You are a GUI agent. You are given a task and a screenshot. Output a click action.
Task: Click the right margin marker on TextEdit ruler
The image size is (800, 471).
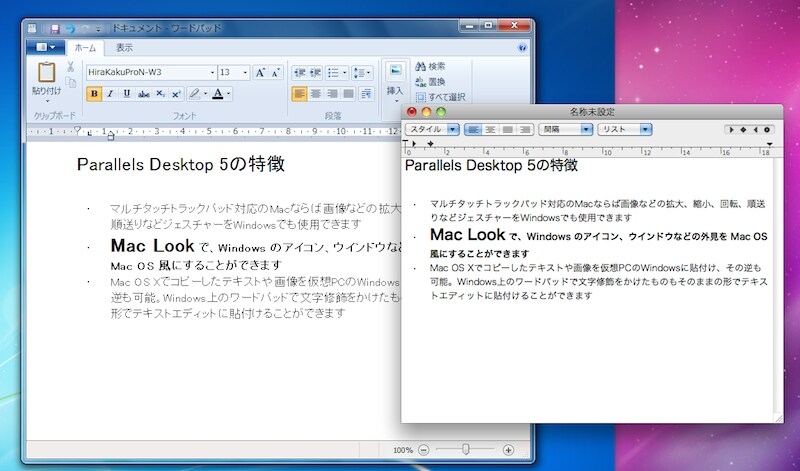coord(769,144)
